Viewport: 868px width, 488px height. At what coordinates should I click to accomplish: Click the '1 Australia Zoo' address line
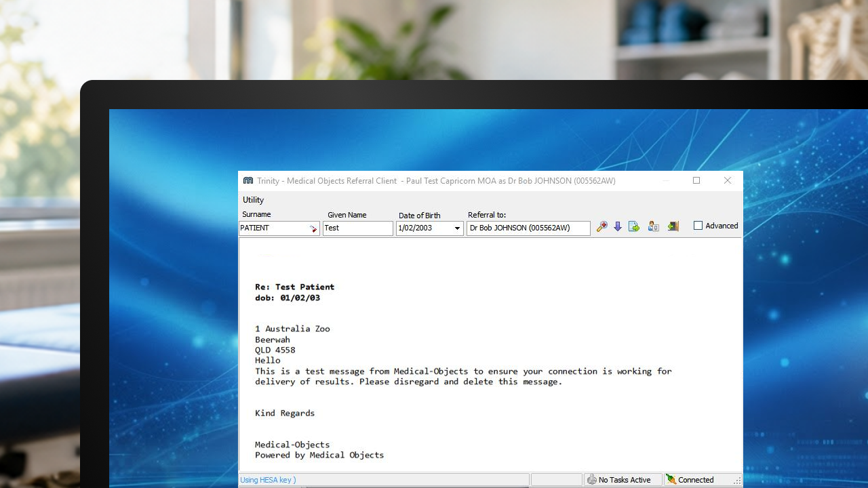click(x=292, y=329)
